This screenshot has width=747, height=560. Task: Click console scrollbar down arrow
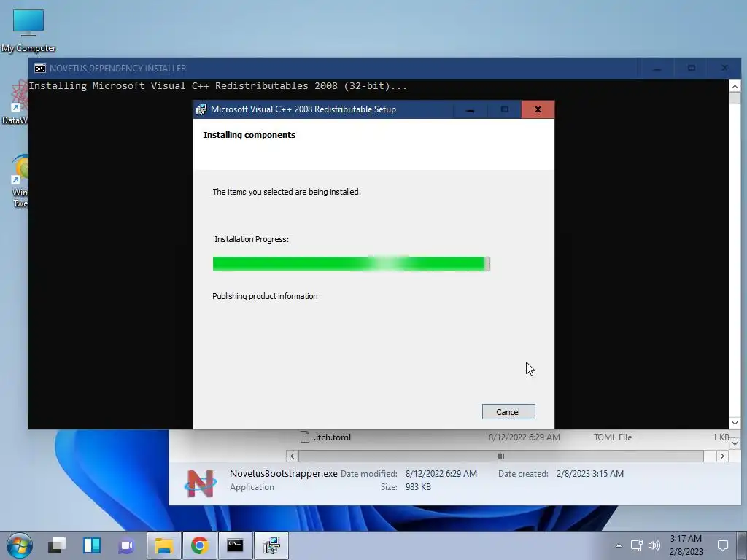pos(735,423)
